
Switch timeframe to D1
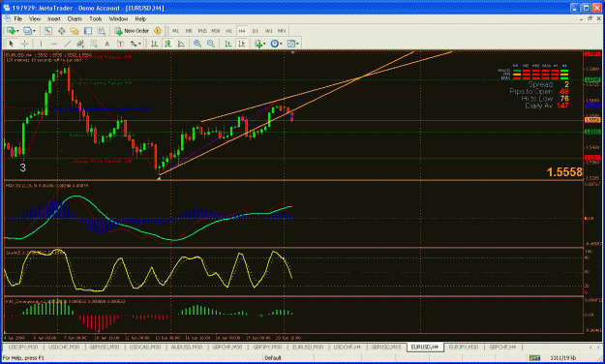point(255,31)
